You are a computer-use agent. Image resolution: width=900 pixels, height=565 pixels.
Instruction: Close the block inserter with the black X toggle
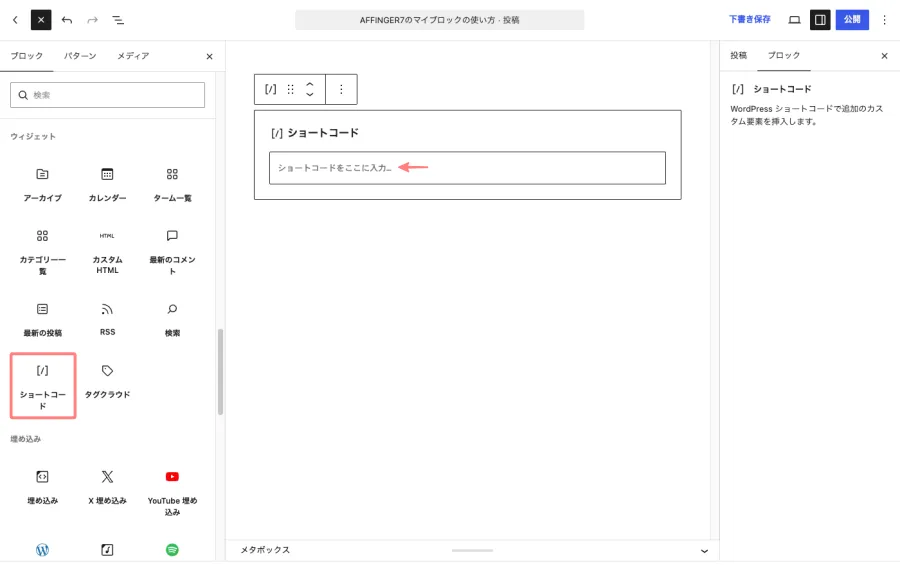[41, 20]
